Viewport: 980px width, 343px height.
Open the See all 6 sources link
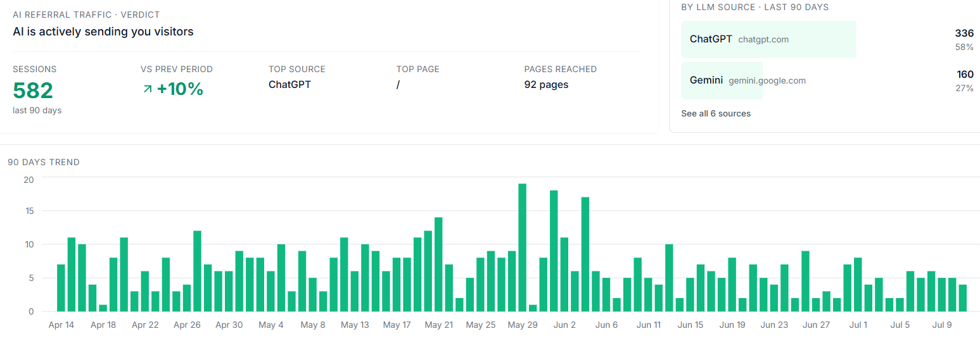716,114
